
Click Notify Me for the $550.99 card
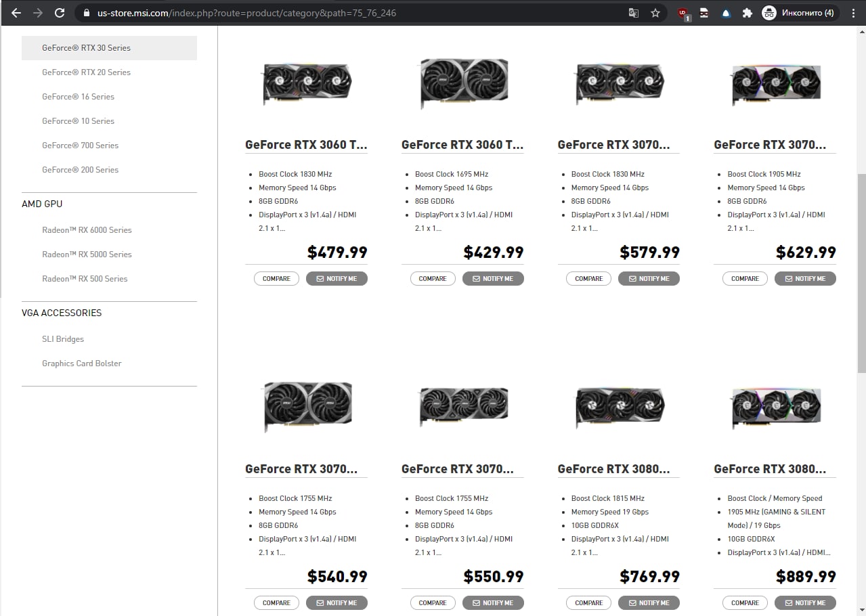point(493,603)
